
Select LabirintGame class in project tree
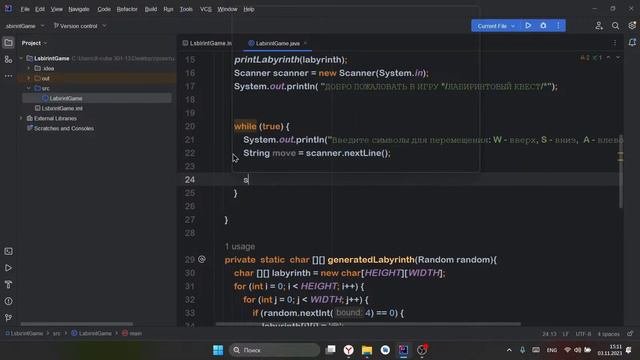point(66,98)
